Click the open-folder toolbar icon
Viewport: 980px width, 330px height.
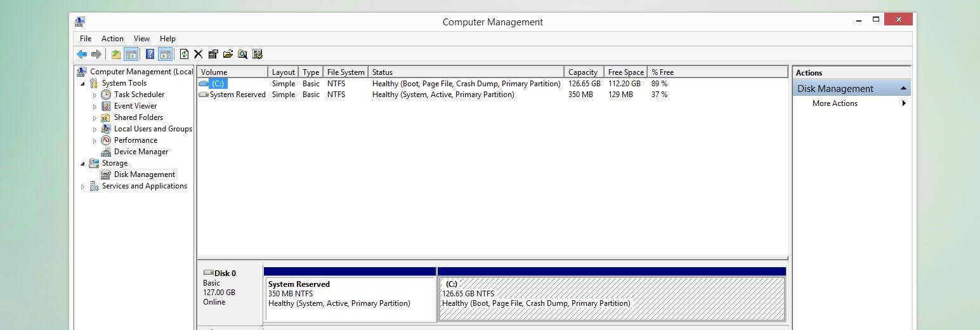[228, 55]
